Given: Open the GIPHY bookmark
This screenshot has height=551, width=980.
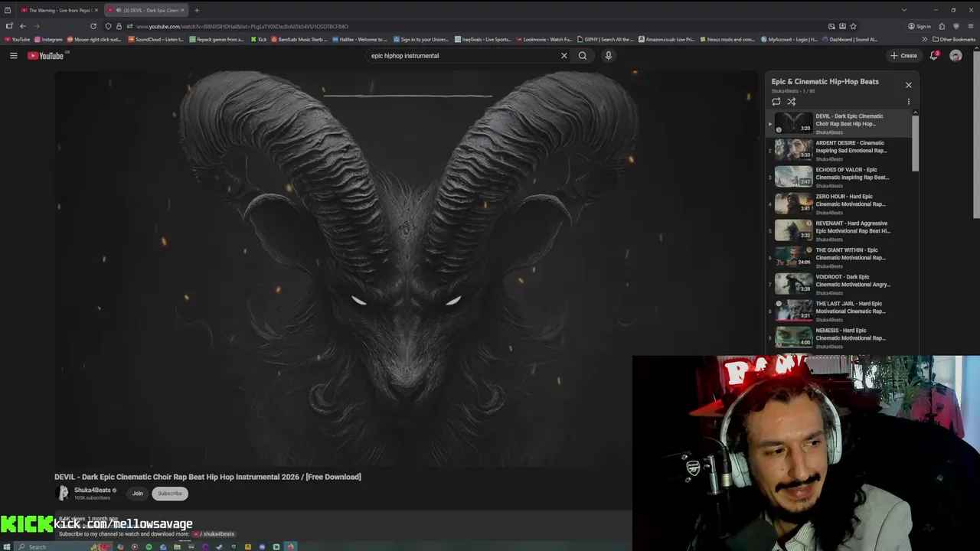Looking at the screenshot, I should pos(606,39).
